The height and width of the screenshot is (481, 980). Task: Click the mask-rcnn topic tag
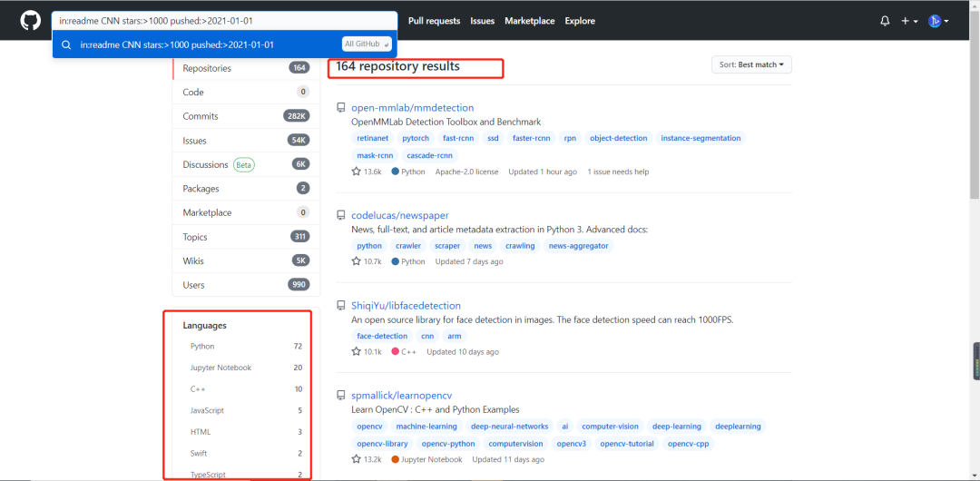pyautogui.click(x=375, y=155)
